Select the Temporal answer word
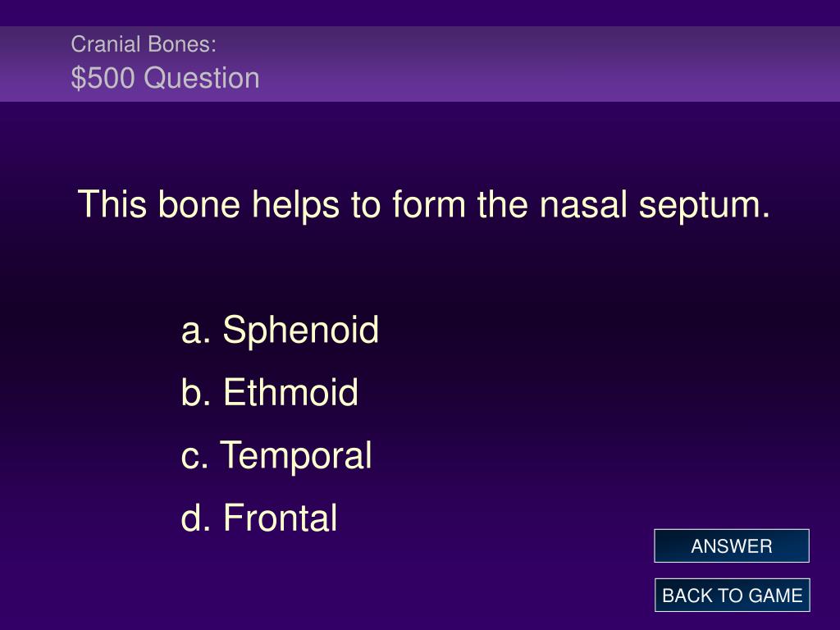 [x=295, y=456]
